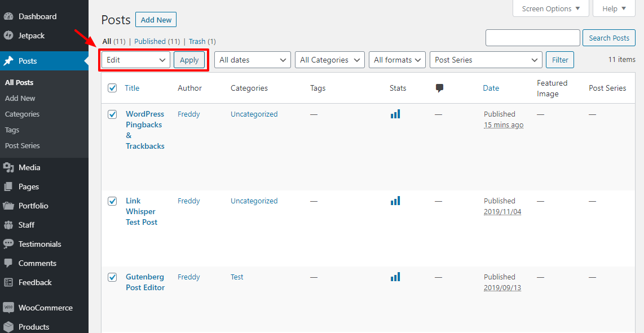Click the WooCommerce logo icon
The width and height of the screenshot is (644, 333).
click(x=8, y=308)
